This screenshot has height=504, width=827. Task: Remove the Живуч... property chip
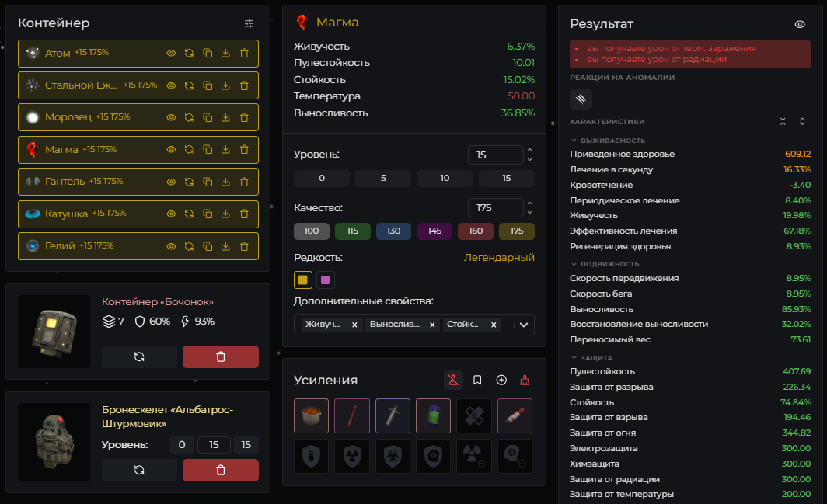[x=354, y=325]
